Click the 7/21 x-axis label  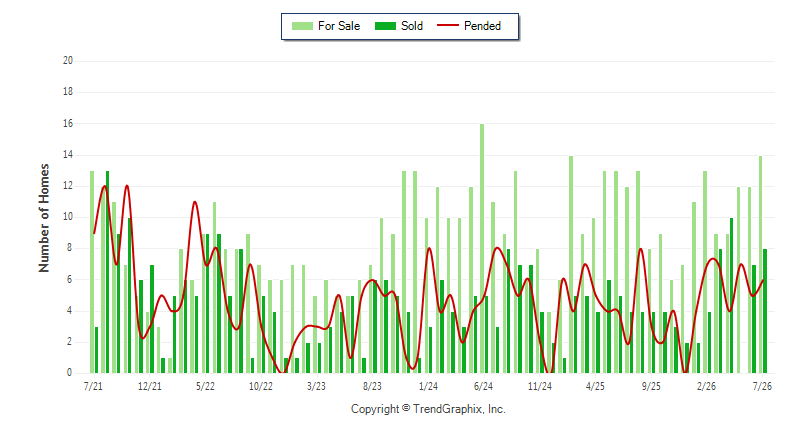pos(93,386)
